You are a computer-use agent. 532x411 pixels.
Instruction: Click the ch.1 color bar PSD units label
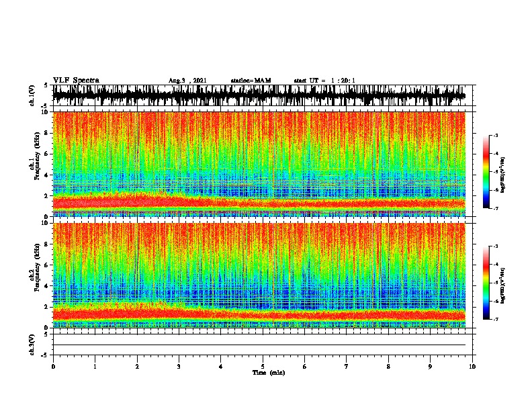tap(502, 175)
